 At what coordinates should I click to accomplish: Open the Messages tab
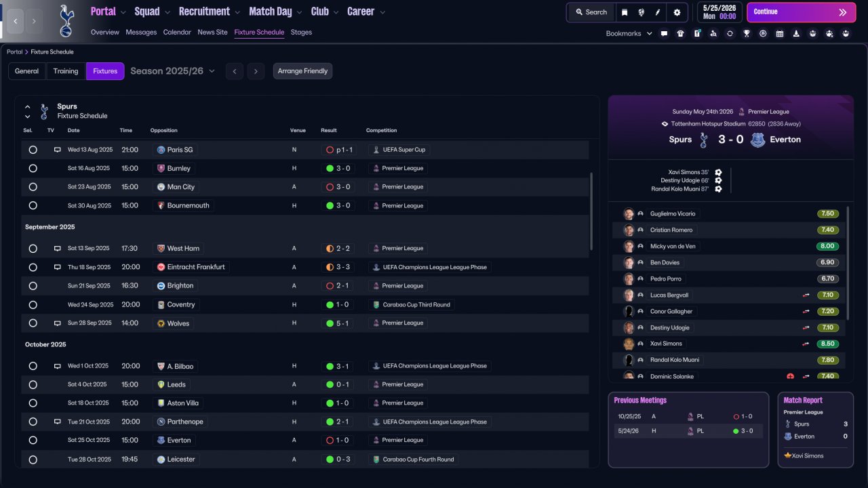pos(141,32)
